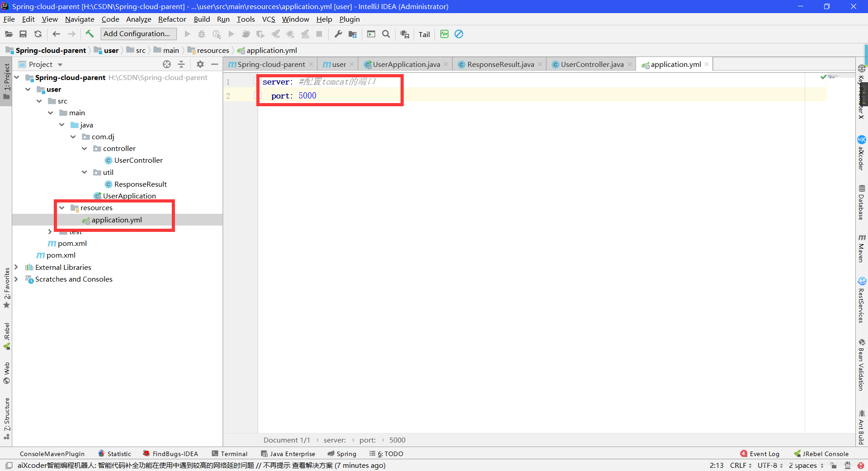
Task: Open Event Log tool window
Action: click(x=759, y=454)
